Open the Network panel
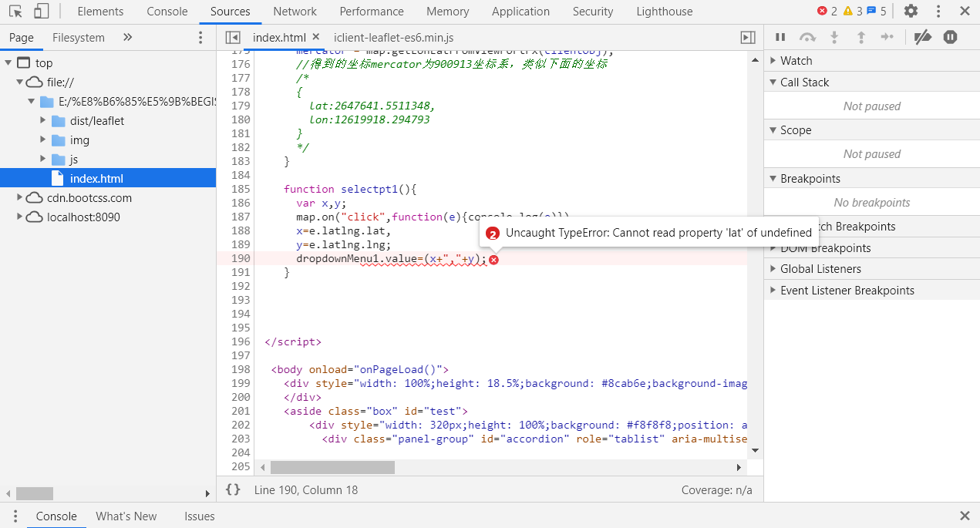 (x=295, y=12)
